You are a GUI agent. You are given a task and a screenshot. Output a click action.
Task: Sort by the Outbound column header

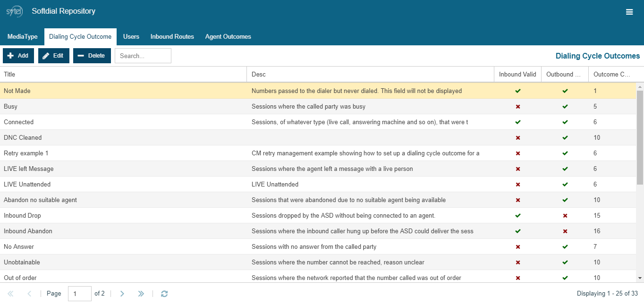[565, 75]
